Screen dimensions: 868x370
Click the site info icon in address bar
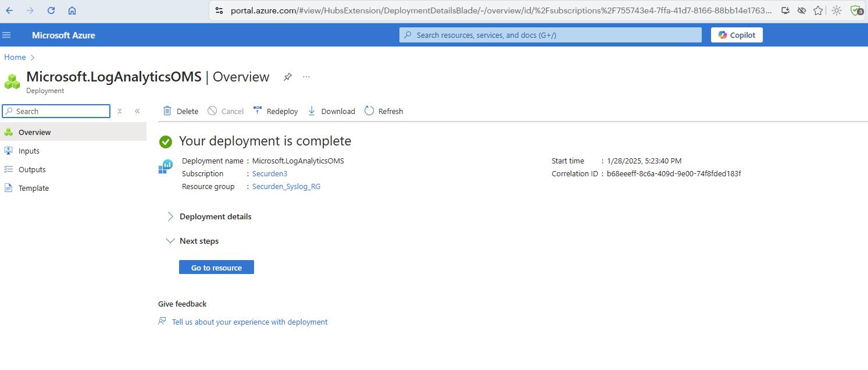pyautogui.click(x=219, y=10)
